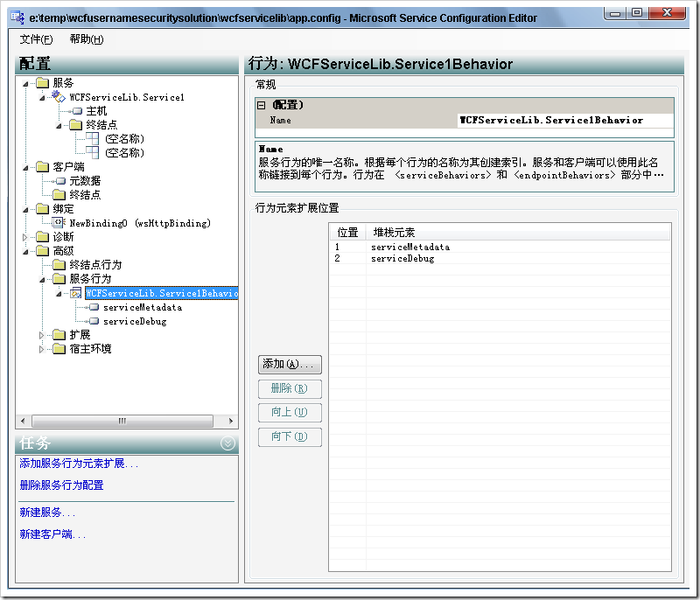Click the 新建服务... link
Screen dimensions: 700x600
pyautogui.click(x=47, y=513)
